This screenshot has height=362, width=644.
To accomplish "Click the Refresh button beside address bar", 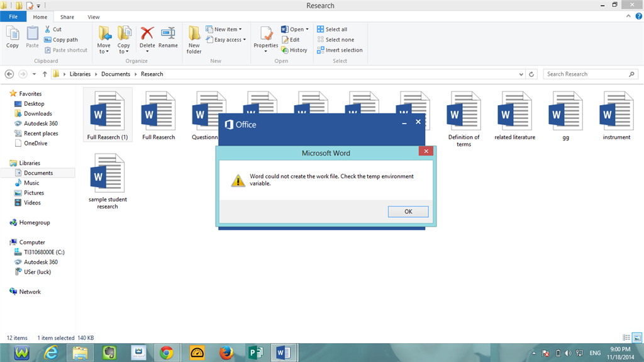I will pos(531,74).
